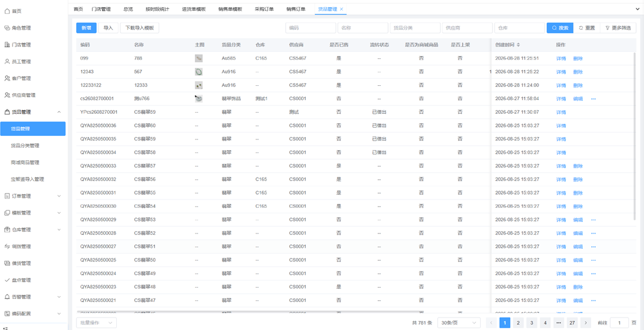Open the 30条/页 page size dropdown
This screenshot has width=644, height=330.
click(459, 323)
